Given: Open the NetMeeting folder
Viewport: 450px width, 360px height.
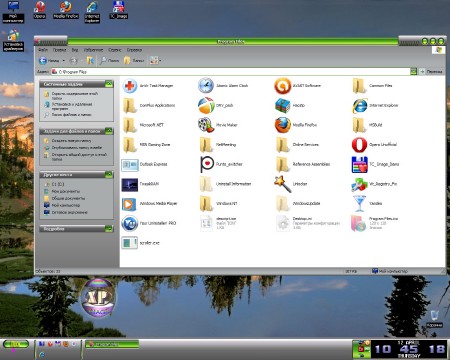Looking at the screenshot, I should (x=206, y=145).
